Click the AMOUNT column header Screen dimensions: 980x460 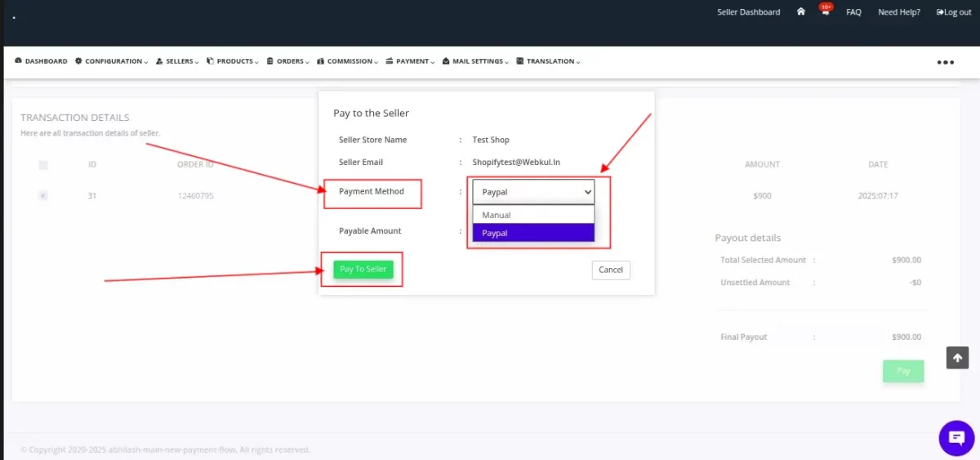(762, 164)
